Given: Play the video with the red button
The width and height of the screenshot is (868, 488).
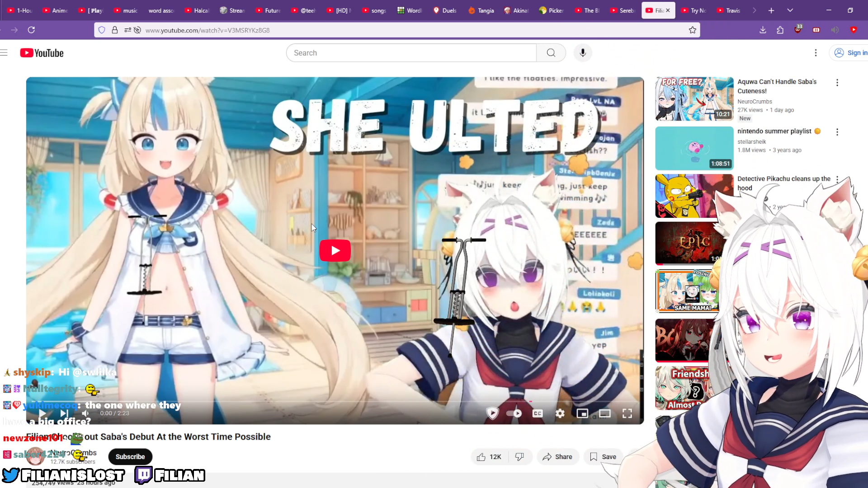Looking at the screenshot, I should point(335,250).
